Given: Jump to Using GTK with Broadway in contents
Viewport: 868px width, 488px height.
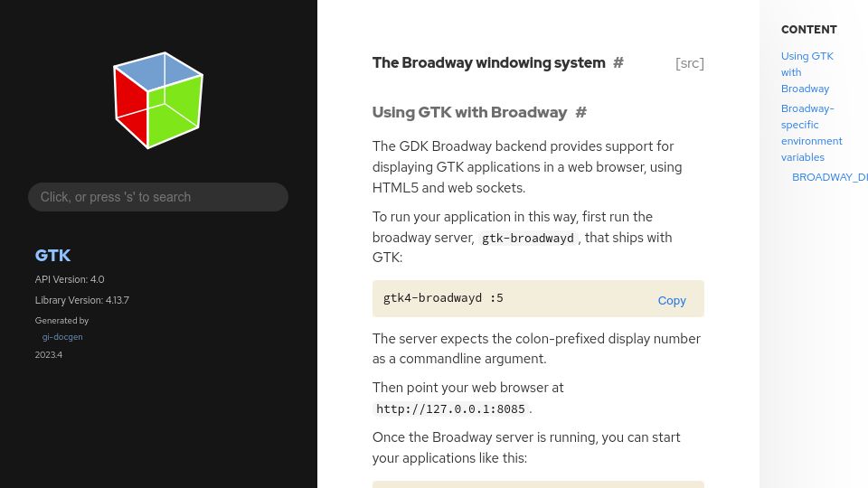Looking at the screenshot, I should (807, 72).
